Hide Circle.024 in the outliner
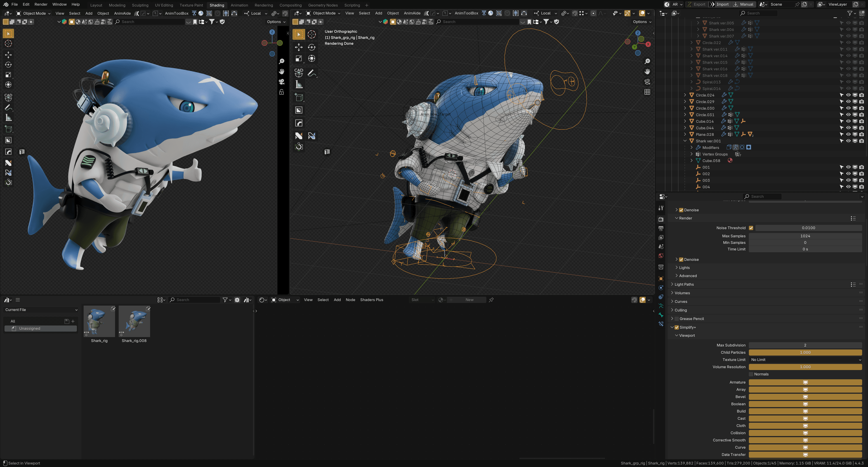 (848, 95)
